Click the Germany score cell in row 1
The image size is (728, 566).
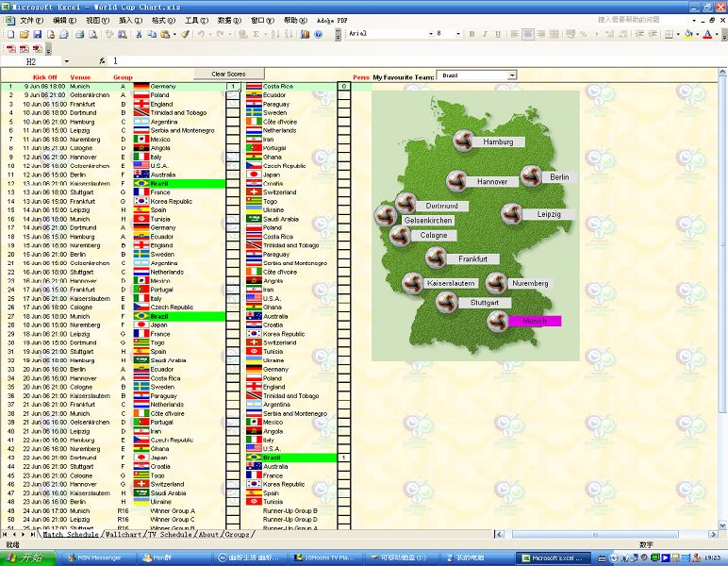[233, 87]
